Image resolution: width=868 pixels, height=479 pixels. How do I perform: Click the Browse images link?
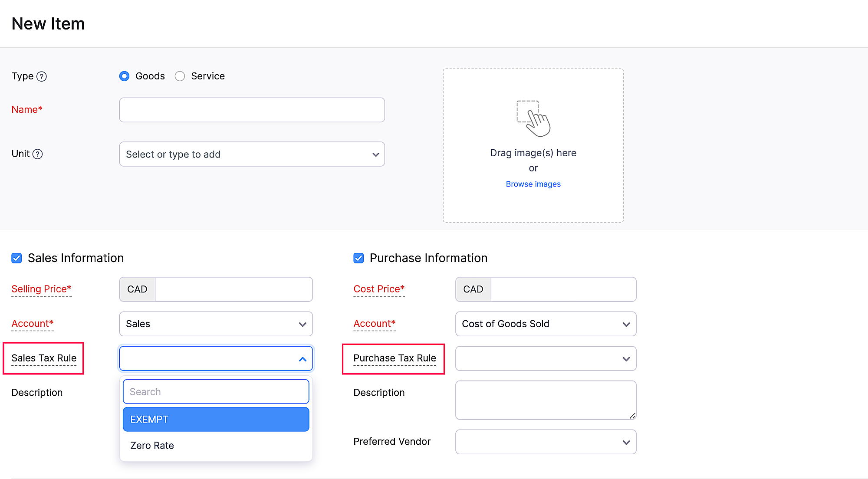[x=533, y=184]
